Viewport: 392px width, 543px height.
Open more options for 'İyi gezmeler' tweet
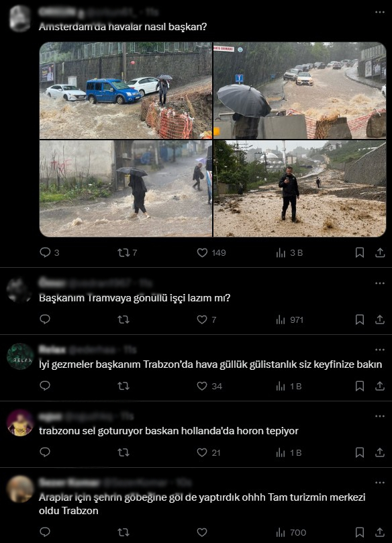click(380, 350)
